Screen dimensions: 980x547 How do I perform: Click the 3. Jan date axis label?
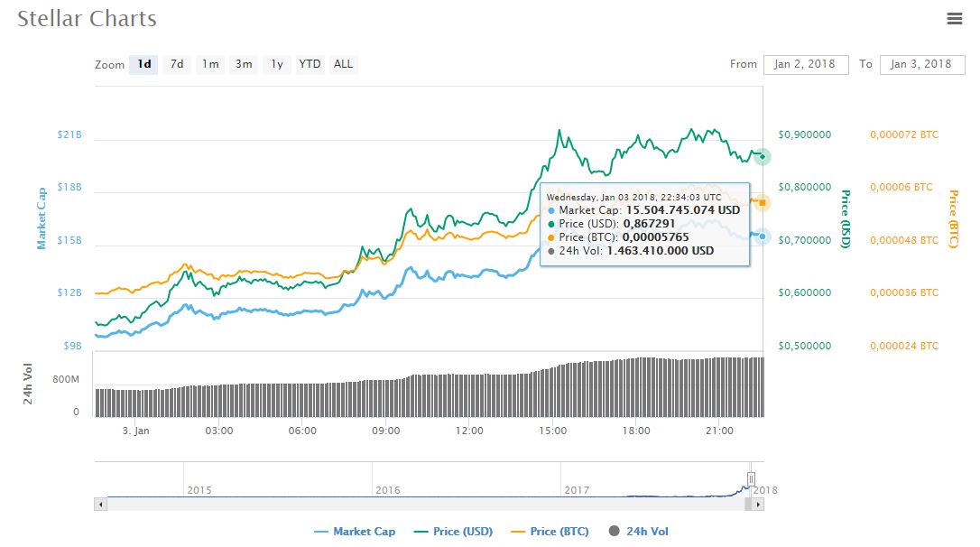(x=135, y=431)
